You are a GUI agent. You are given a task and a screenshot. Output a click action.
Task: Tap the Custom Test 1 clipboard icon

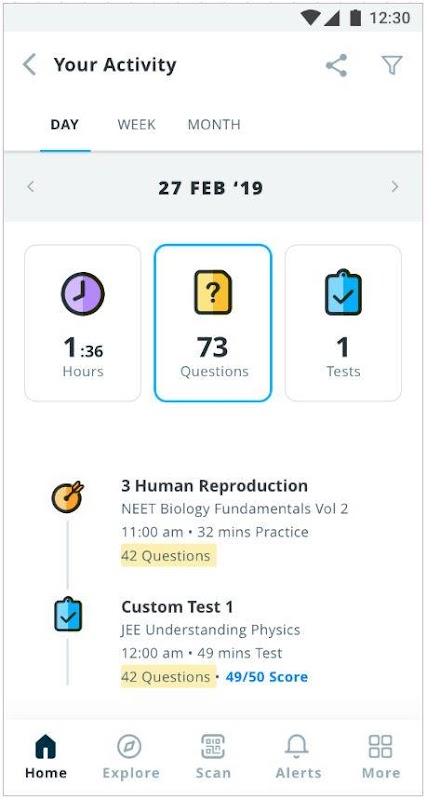[x=68, y=614]
